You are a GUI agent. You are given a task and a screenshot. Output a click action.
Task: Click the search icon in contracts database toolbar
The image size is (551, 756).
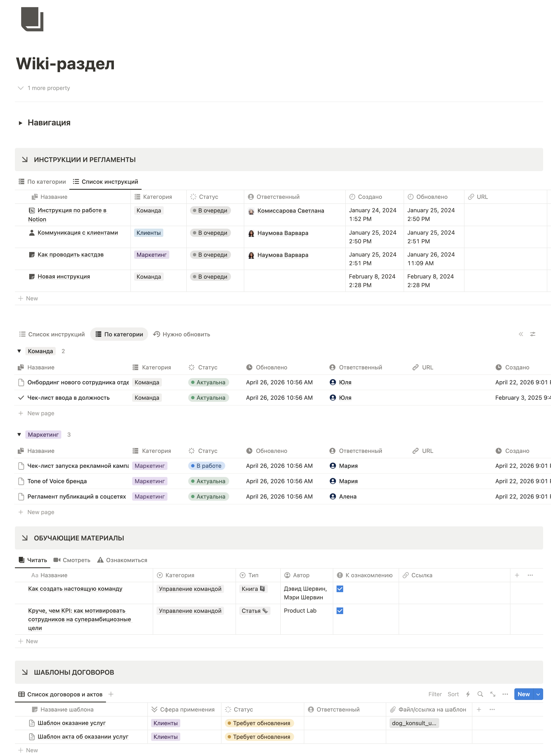point(480,694)
